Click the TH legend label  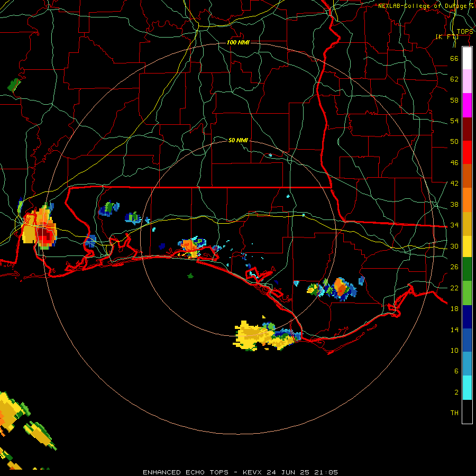(454, 413)
